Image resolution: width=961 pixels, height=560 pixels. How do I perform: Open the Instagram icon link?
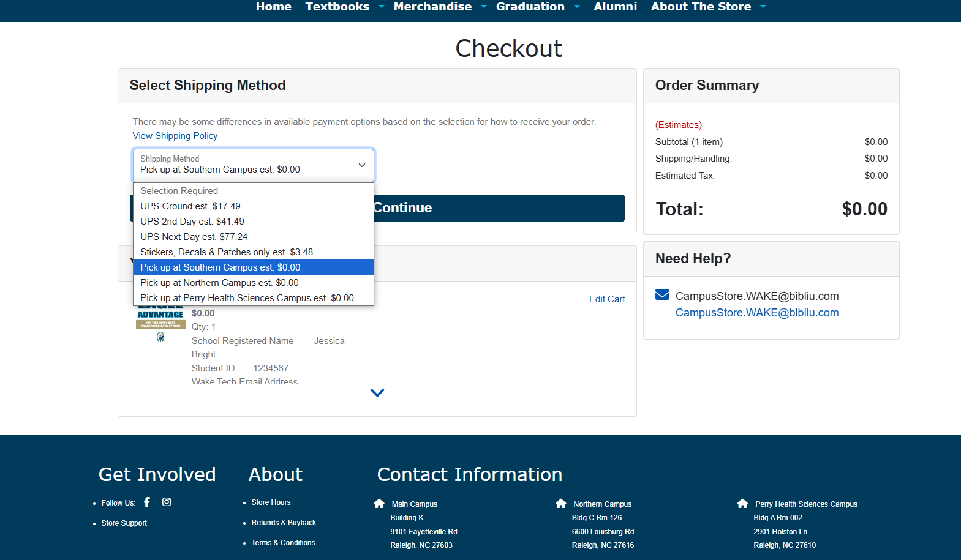point(167,502)
